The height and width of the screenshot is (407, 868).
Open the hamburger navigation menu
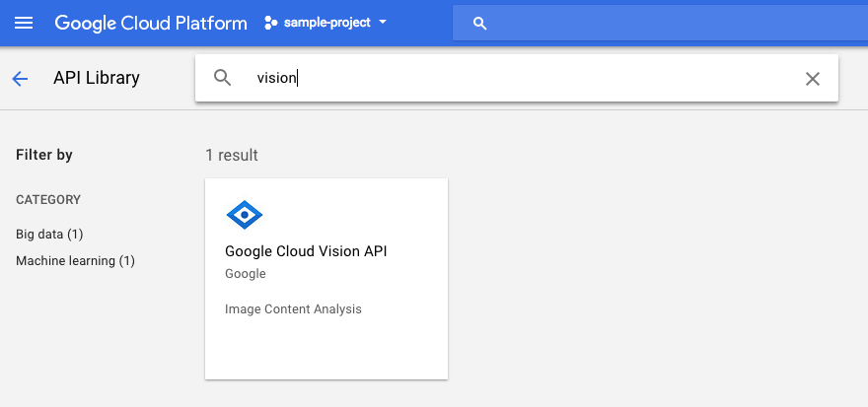click(24, 23)
